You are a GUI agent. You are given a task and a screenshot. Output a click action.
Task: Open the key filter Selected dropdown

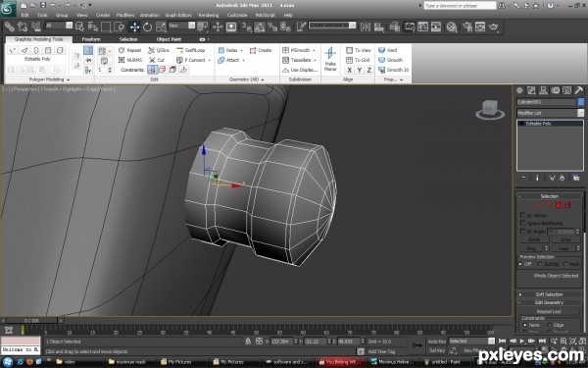click(471, 341)
